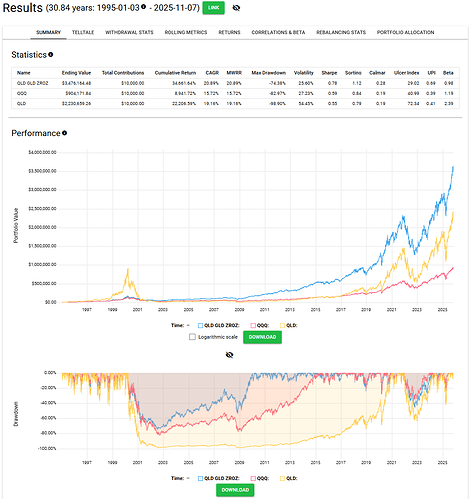Click the Total Contributions column header
The height and width of the screenshot is (499, 471).
(123, 73)
